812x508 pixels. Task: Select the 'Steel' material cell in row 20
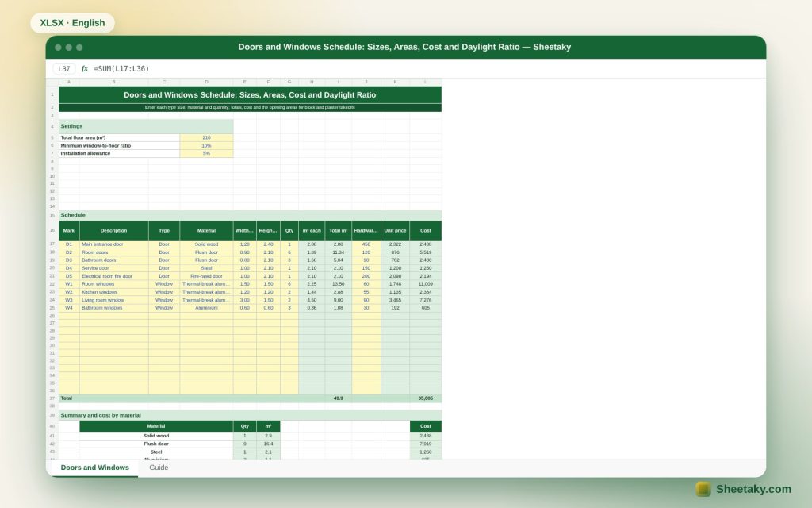click(x=206, y=268)
